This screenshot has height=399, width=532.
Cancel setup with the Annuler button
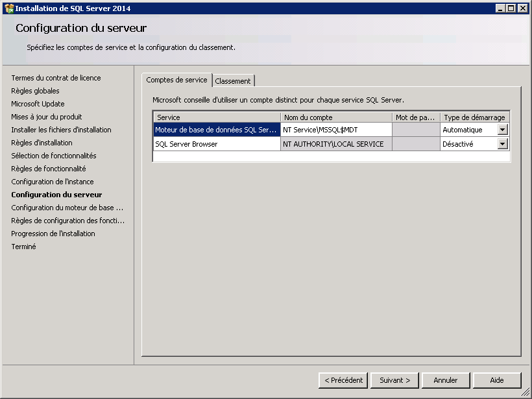coord(446,380)
